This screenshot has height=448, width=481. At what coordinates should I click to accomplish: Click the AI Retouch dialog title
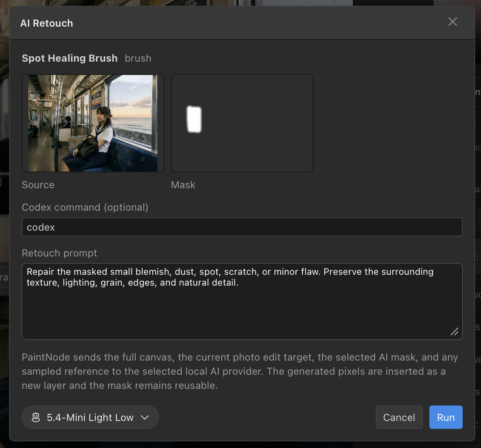[x=47, y=23]
